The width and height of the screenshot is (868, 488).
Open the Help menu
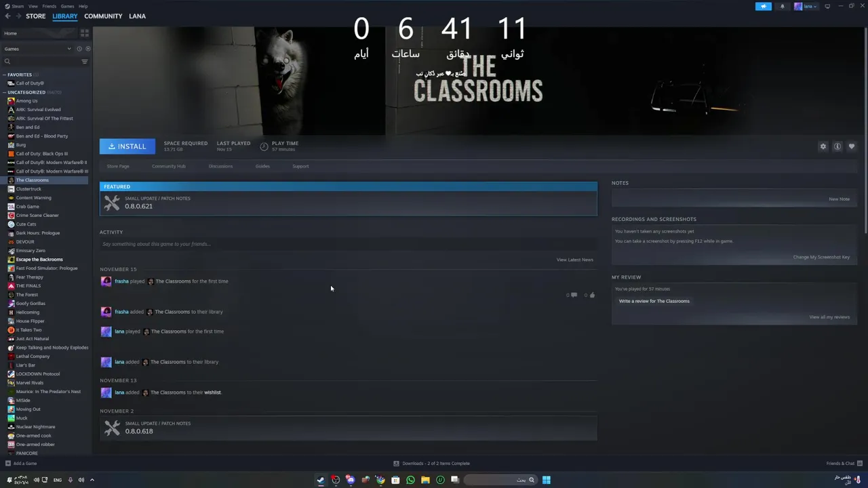[x=83, y=6]
